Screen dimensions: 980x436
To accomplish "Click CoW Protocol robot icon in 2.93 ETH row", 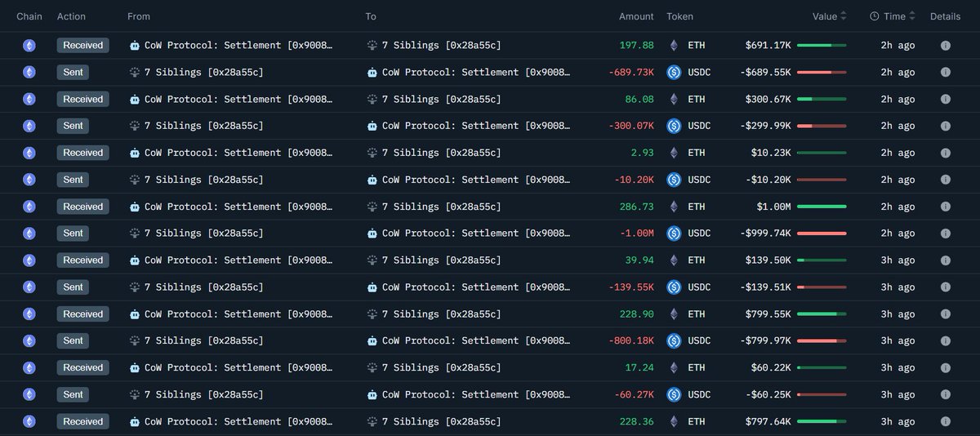I will coord(135,153).
